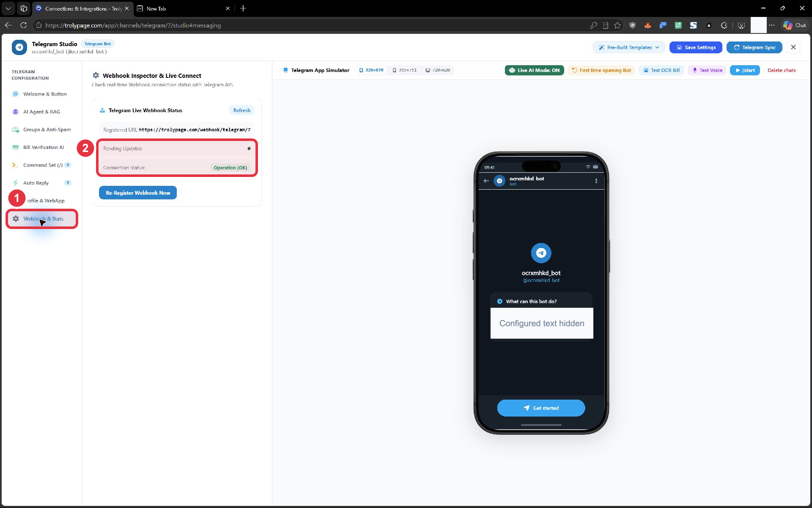
Task: Click Operation (OK) status badge
Action: [x=230, y=168]
